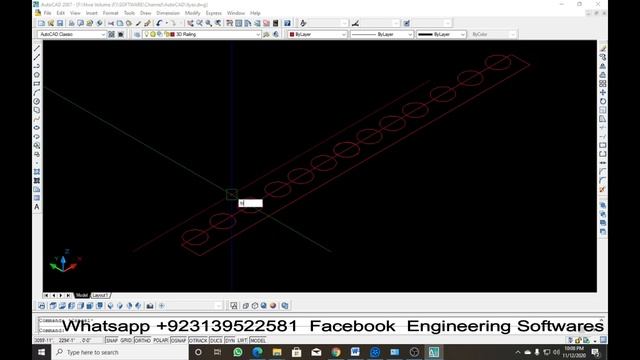Click the dynamic input box near crosshair

click(x=251, y=203)
